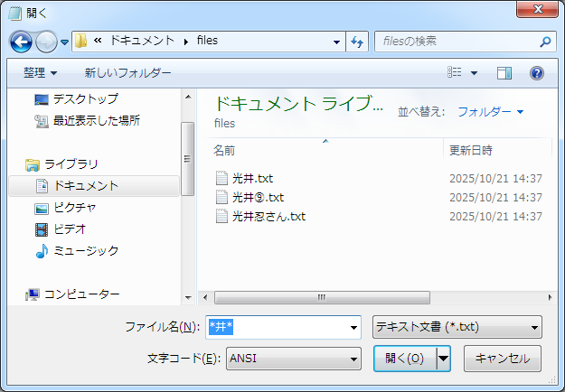Click the icon of 光井⑨.txt
Image resolution: width=565 pixels, height=392 pixels.
pos(221,197)
